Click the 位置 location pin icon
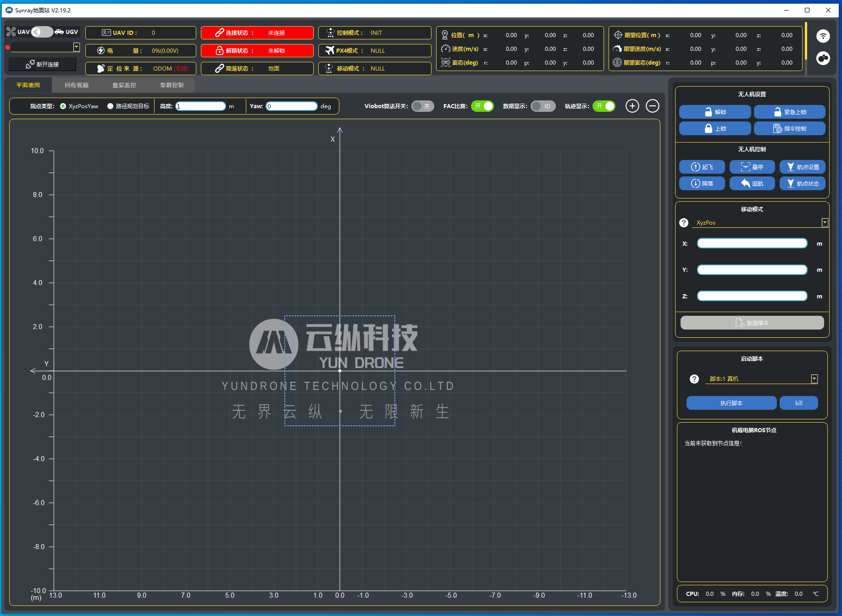 [445, 35]
